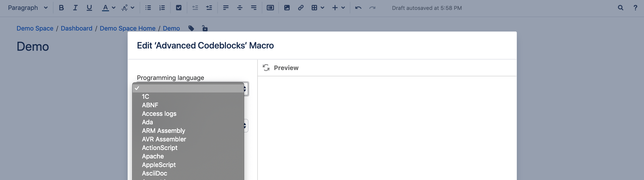The image size is (644, 180).
Task: Choose ABNF from the language list
Action: click(188, 105)
